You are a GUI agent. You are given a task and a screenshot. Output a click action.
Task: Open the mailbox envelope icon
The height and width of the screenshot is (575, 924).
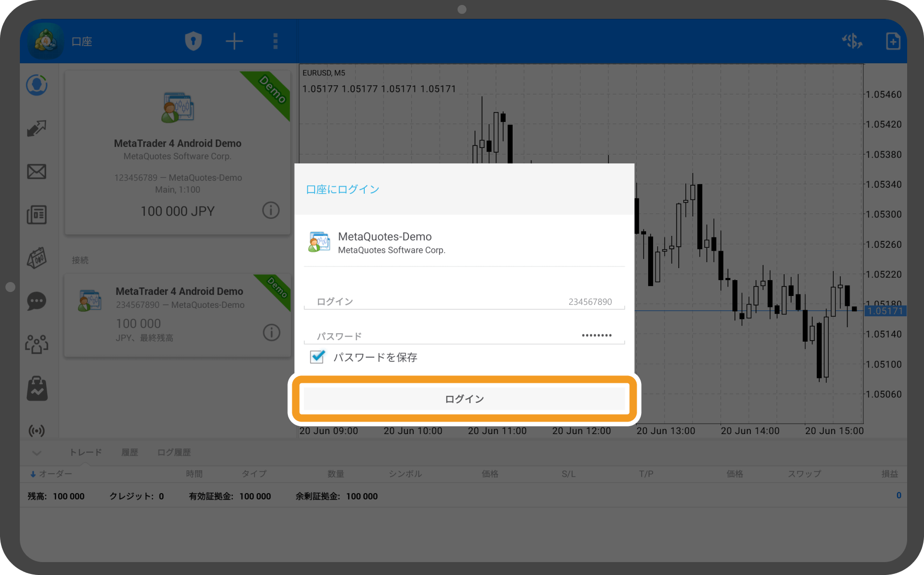[37, 172]
